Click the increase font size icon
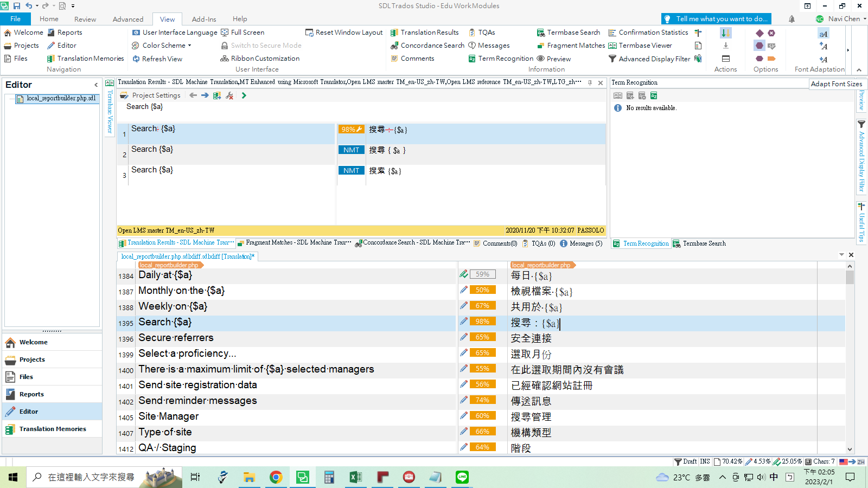 click(x=824, y=46)
